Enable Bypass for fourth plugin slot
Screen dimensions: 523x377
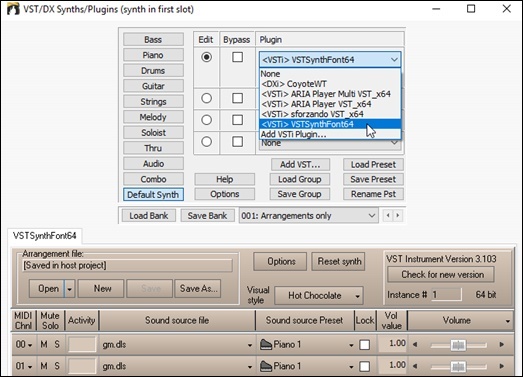point(237,142)
